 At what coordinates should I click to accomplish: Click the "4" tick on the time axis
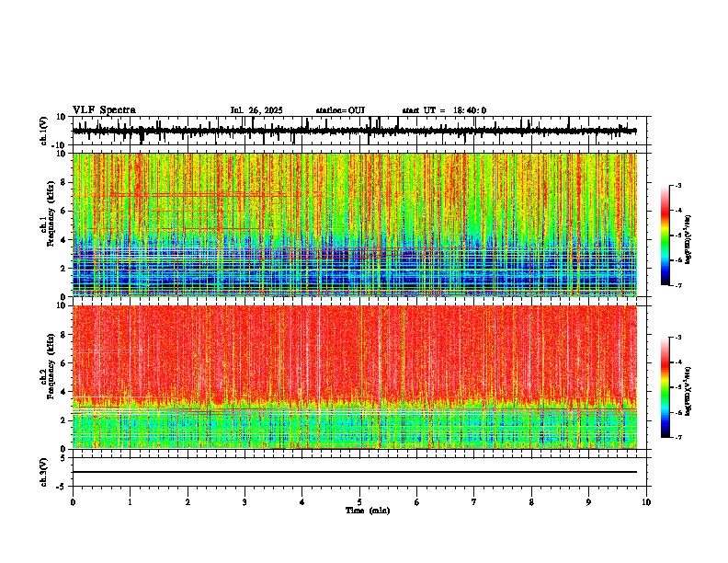[x=302, y=502]
